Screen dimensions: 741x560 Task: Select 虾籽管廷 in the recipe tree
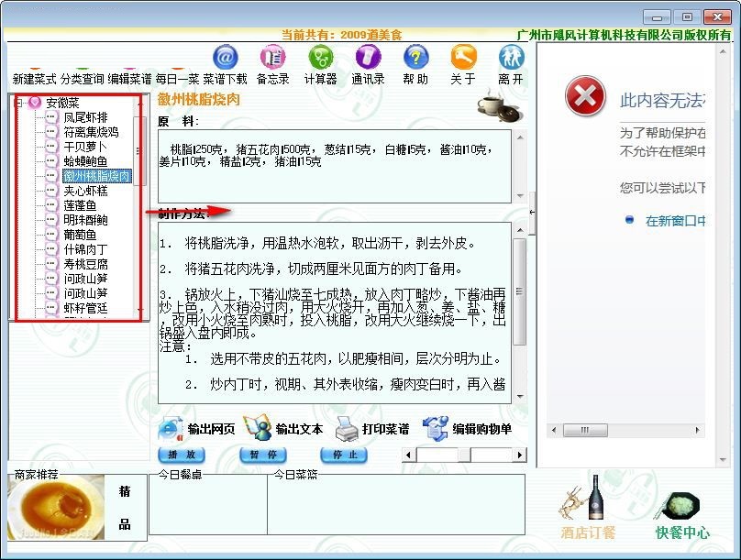tap(85, 308)
